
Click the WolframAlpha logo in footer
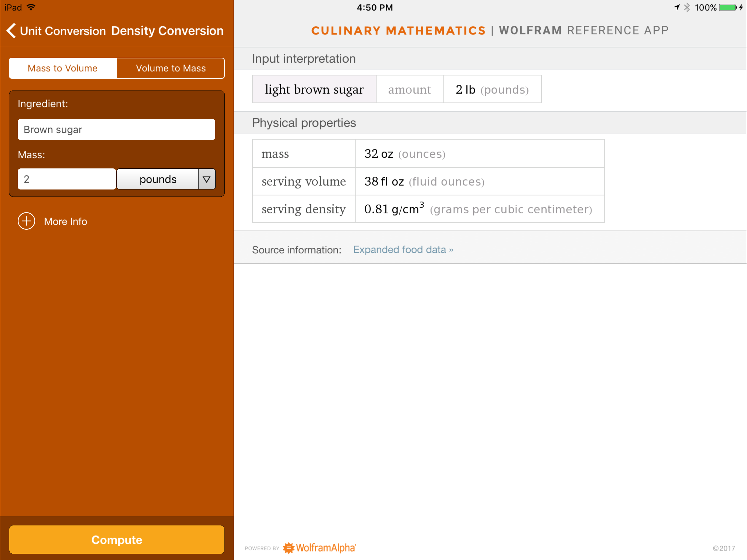[x=319, y=547]
